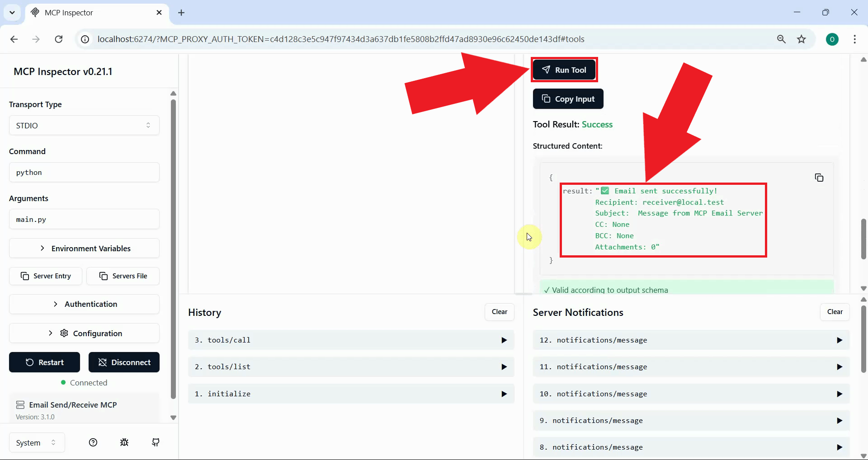Screen dimensions: 868x460
Task: Expand the tools/call history entry
Action: pos(351,340)
